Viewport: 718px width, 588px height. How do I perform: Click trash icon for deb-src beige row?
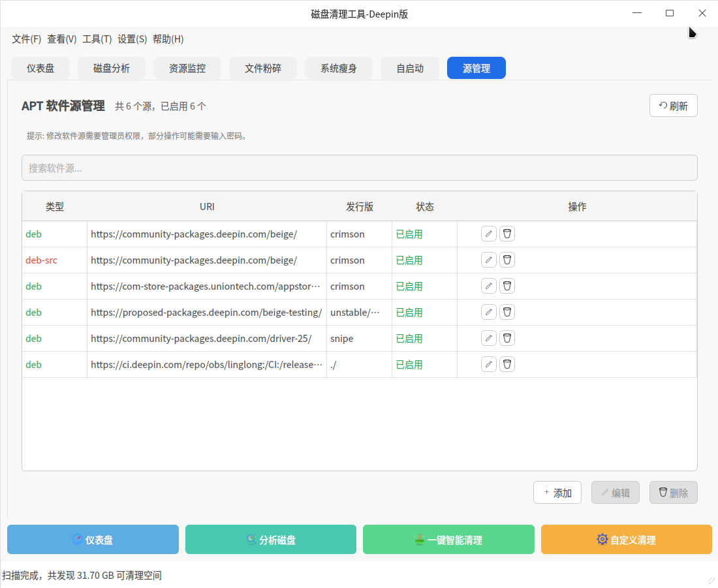pyautogui.click(x=507, y=260)
